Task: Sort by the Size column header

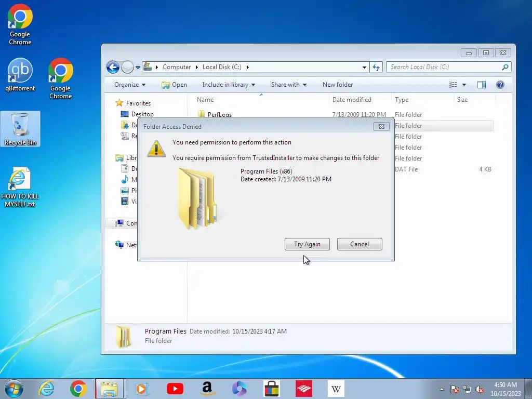Action: coord(462,99)
